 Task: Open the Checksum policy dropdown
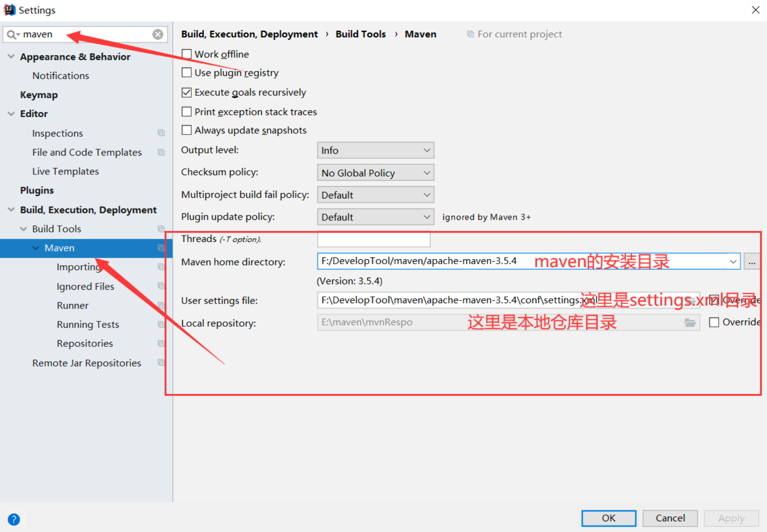[x=375, y=173]
